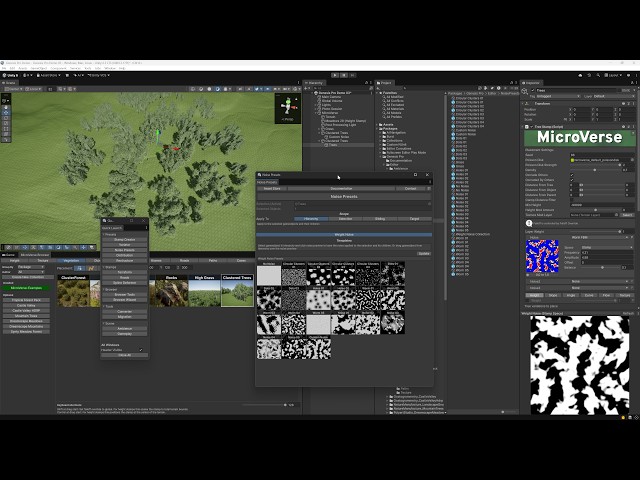Click the Step frame button

click(x=353, y=75)
